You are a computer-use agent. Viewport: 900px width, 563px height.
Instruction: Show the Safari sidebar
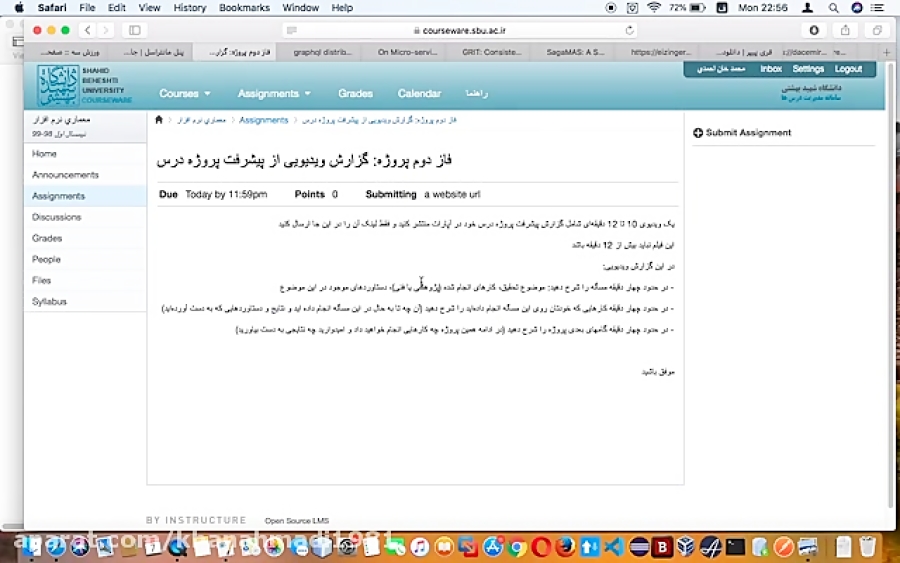[x=135, y=30]
